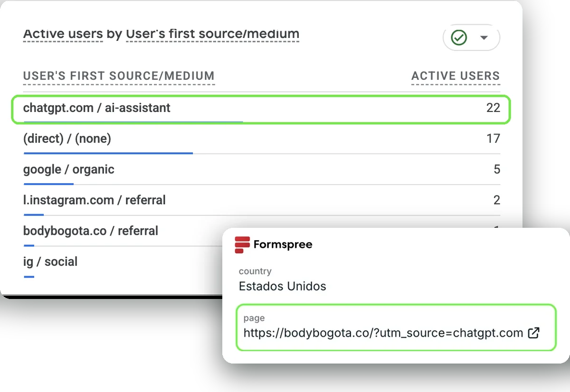
Task: Click the 'Estados Unidos' country value
Action: point(283,287)
